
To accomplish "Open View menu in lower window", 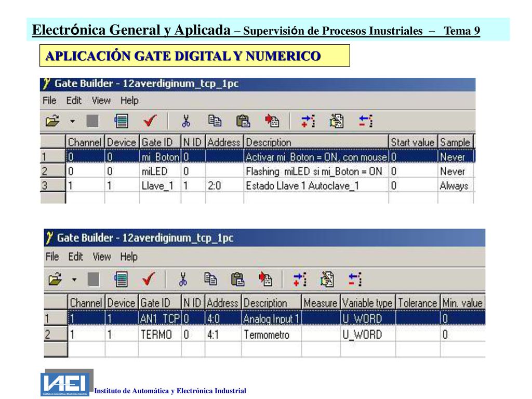I will click(102, 257).
